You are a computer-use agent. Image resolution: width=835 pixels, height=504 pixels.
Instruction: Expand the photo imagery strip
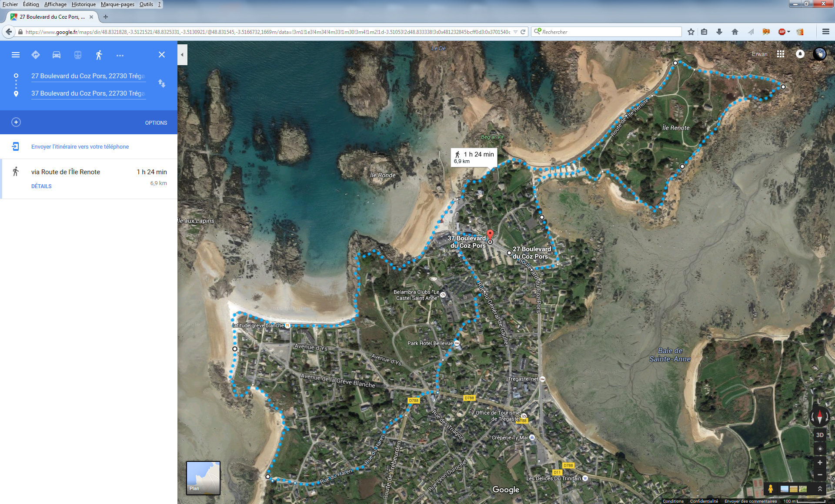[820, 489]
